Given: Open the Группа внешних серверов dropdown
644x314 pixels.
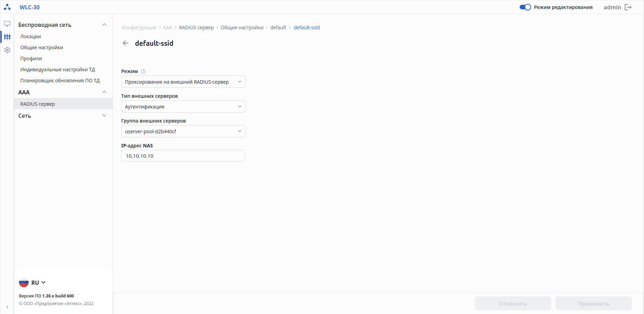Looking at the screenshot, I should click(183, 131).
